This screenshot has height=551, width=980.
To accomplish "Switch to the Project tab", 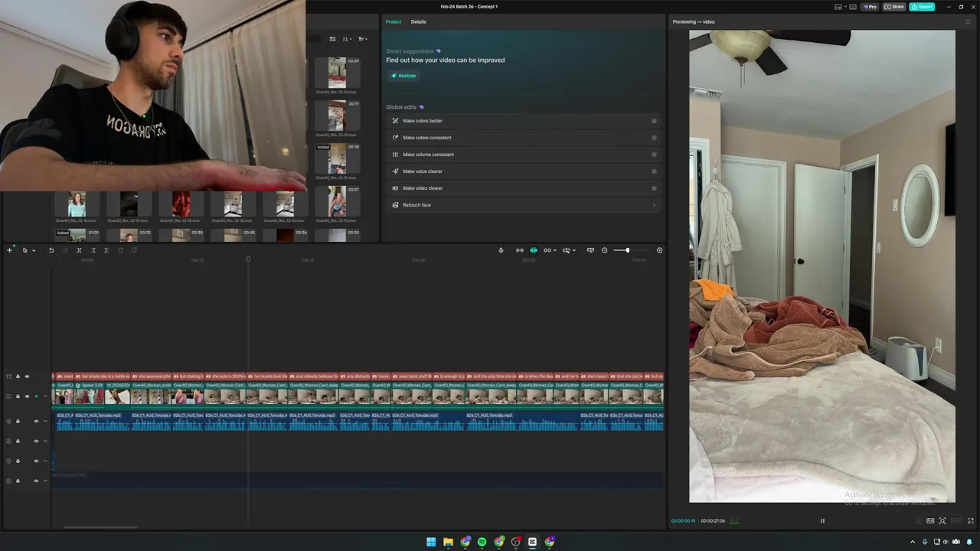I will point(394,21).
